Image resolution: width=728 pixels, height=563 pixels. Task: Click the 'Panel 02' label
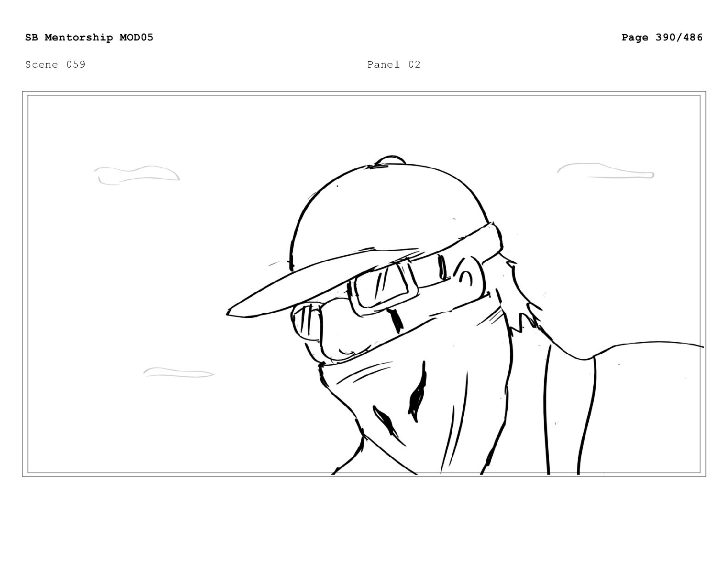click(x=394, y=64)
